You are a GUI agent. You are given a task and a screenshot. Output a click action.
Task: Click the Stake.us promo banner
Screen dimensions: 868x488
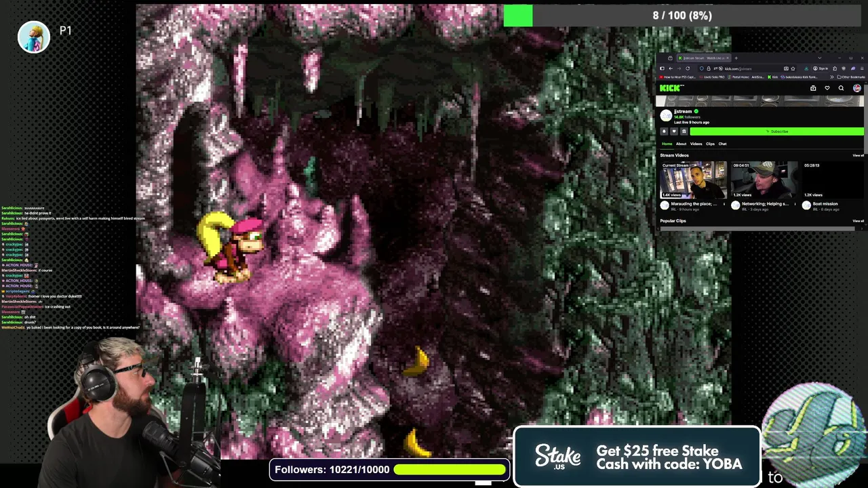[x=637, y=457]
